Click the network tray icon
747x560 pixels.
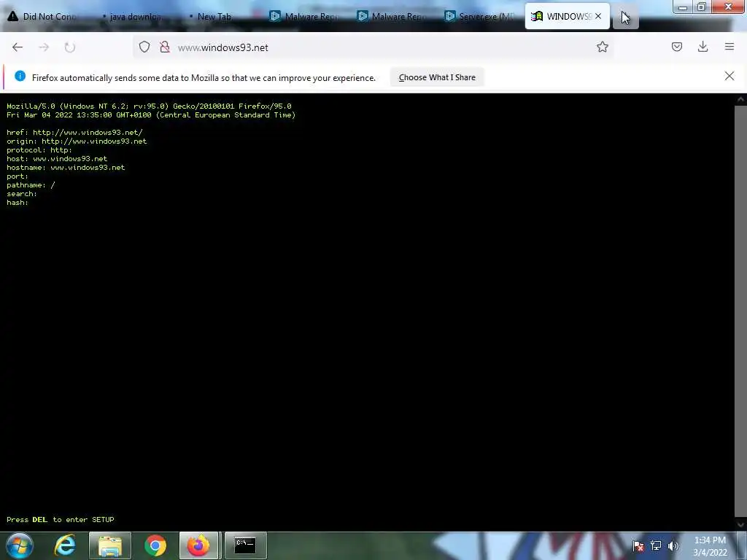(656, 545)
